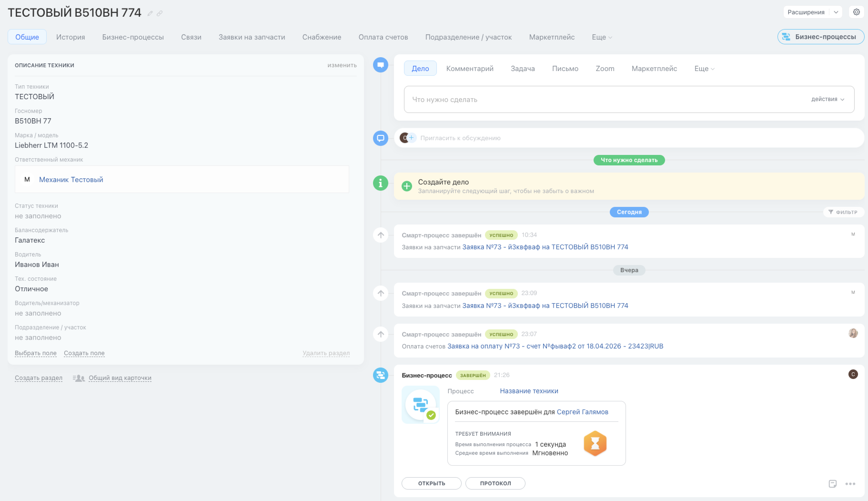
Task: Click the filter funnel icon labeled фильтр
Action: [831, 212]
